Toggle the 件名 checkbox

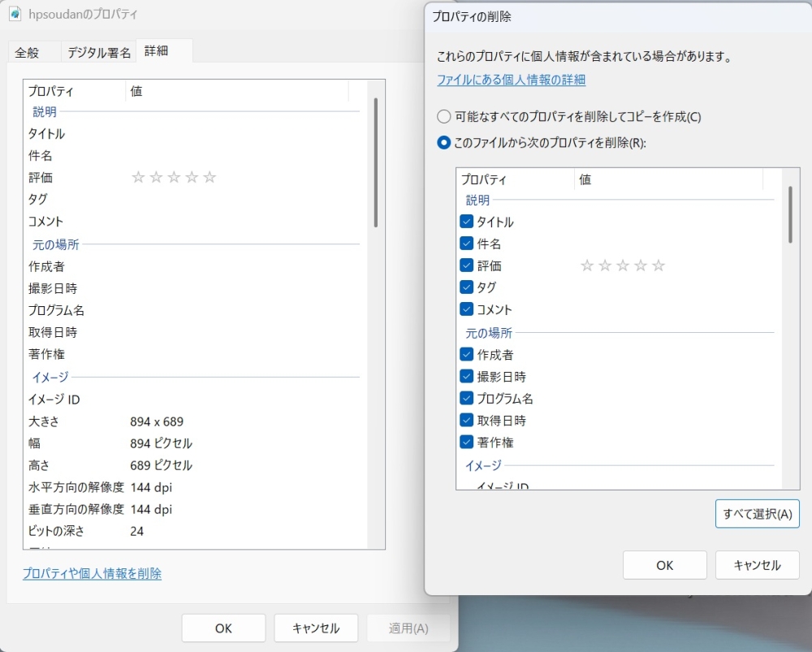(467, 244)
